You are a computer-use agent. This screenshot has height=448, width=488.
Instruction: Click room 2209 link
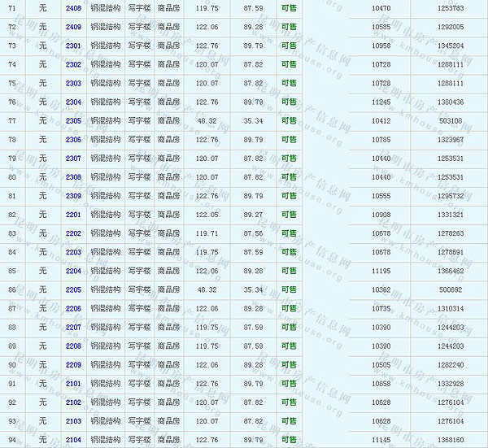(73, 365)
